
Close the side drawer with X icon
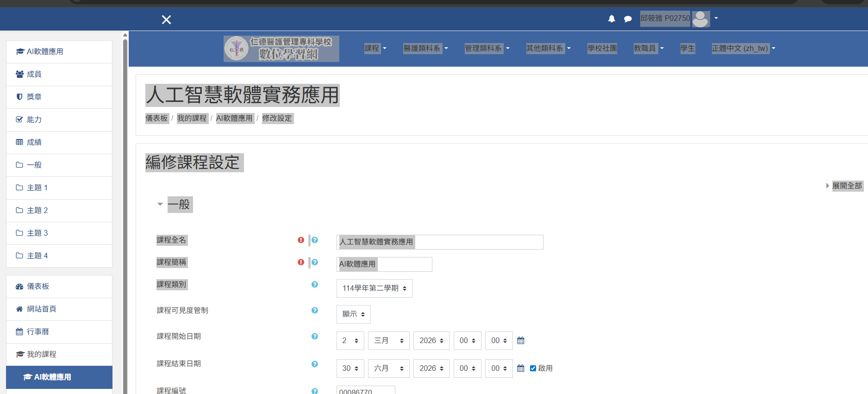166,19
